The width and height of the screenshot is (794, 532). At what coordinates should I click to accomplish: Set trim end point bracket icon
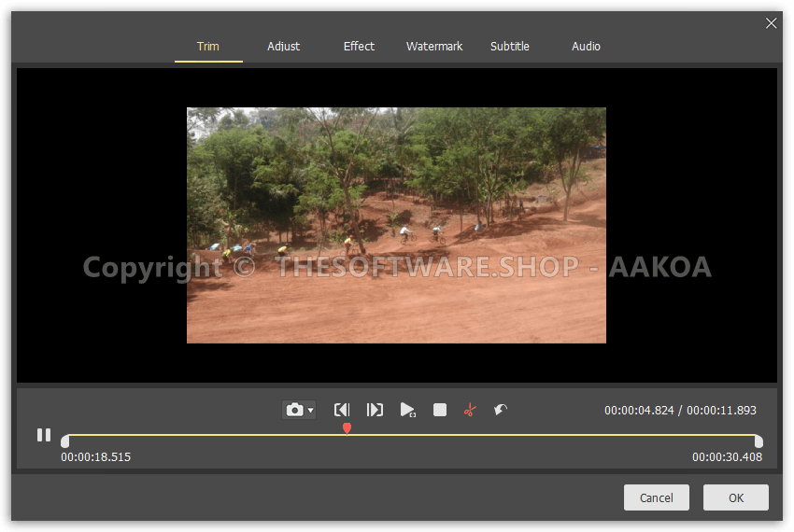[375, 410]
